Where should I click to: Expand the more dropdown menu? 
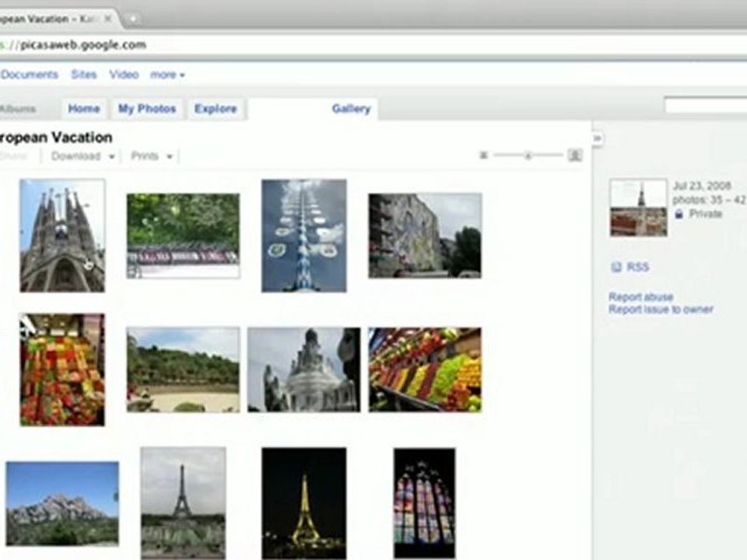[x=167, y=75]
